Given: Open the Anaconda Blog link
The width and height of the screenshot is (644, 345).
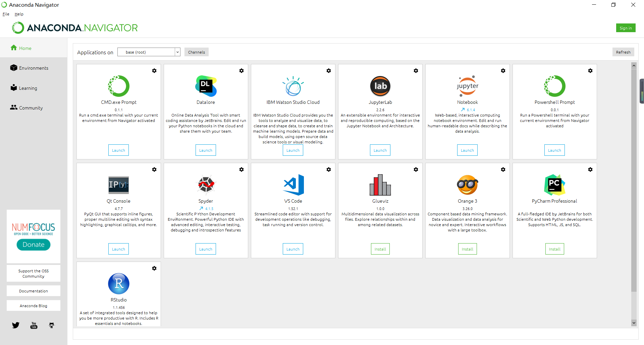Looking at the screenshot, I should (34, 305).
